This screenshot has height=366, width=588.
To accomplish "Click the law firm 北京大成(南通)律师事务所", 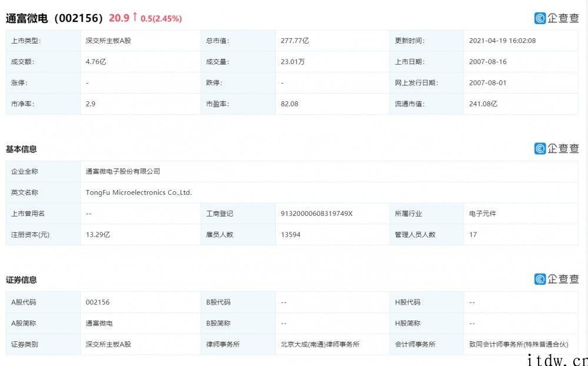I will tap(320, 344).
